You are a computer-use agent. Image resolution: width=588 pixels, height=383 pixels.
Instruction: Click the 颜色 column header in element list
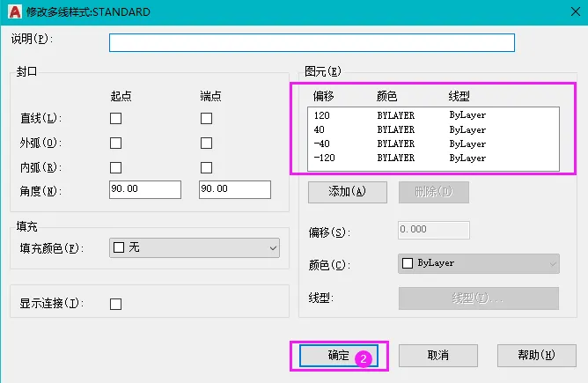[386, 96]
